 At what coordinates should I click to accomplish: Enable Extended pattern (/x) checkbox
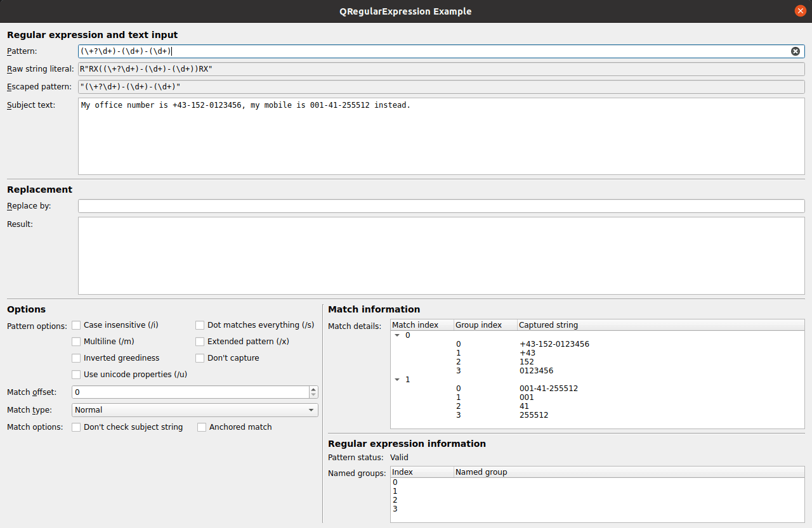click(x=200, y=342)
